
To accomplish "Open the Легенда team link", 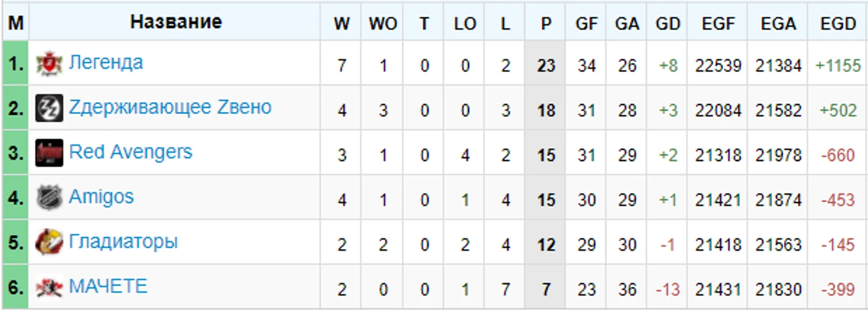I will tap(106, 62).
